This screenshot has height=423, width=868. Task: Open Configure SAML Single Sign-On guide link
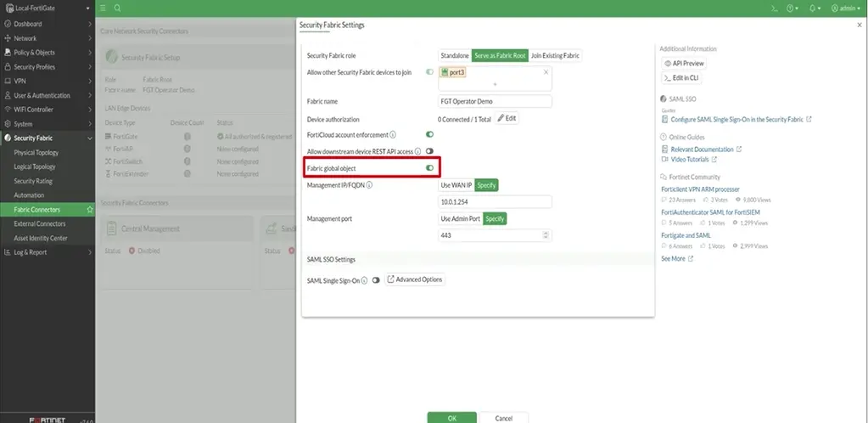736,119
